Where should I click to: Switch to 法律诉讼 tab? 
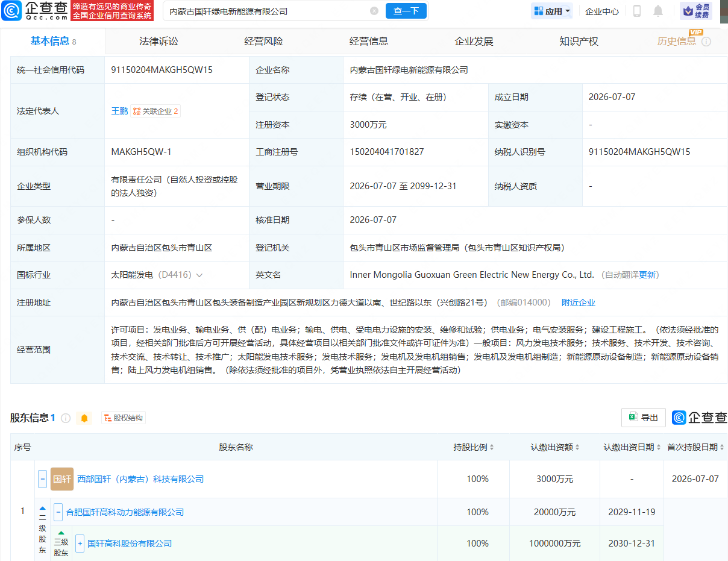[x=158, y=41]
